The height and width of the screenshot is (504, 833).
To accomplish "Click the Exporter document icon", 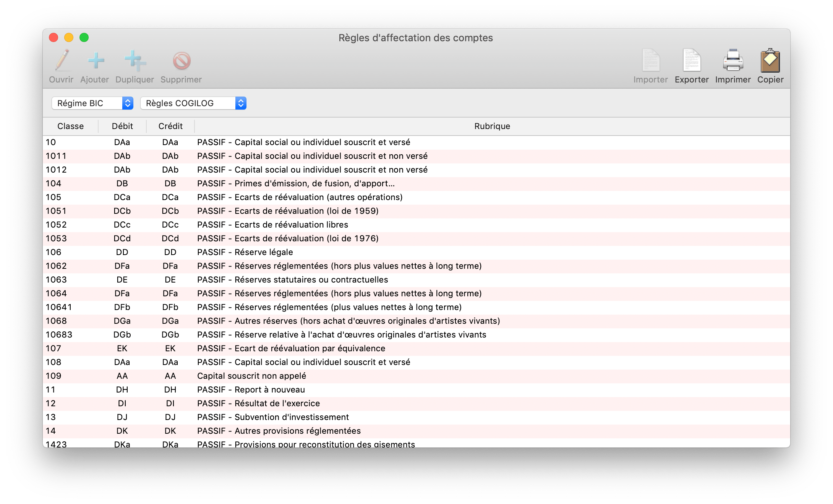I will (692, 60).
